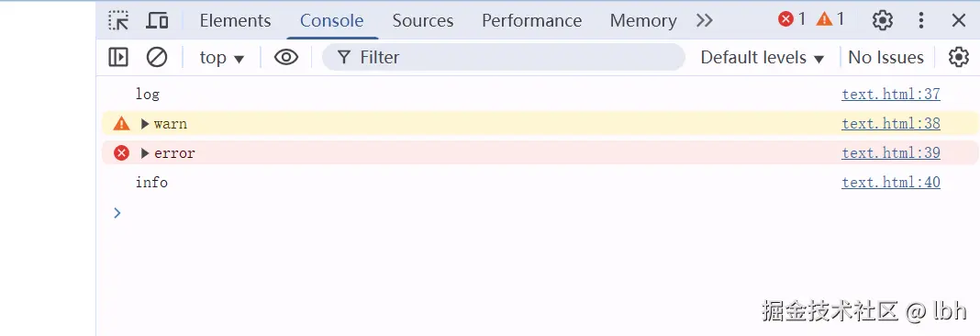Viewport: 980px width, 336px height.
Task: Open DevTools settings gear in top bar
Action: (x=883, y=20)
